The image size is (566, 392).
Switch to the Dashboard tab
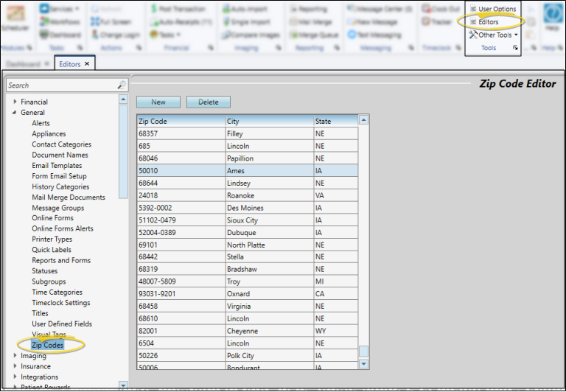[22, 64]
